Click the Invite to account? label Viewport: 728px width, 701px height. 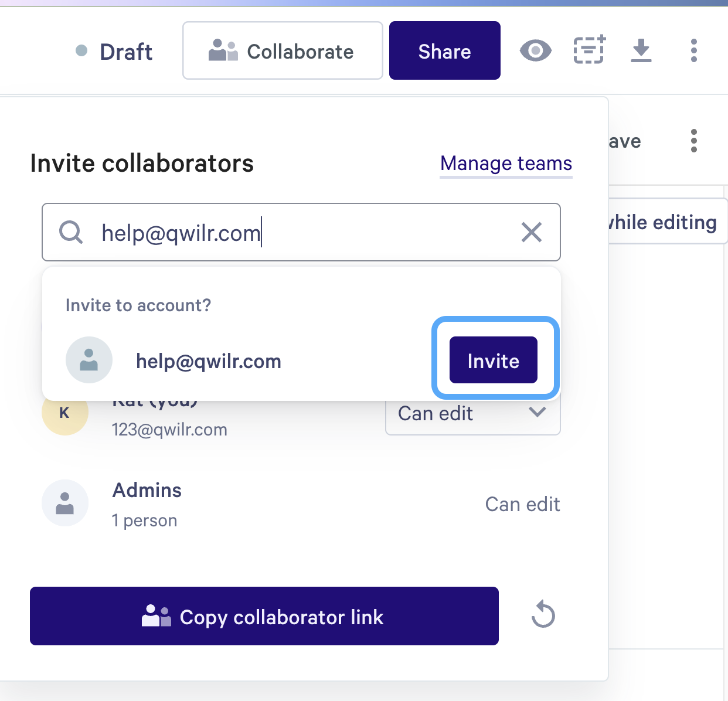(x=138, y=305)
